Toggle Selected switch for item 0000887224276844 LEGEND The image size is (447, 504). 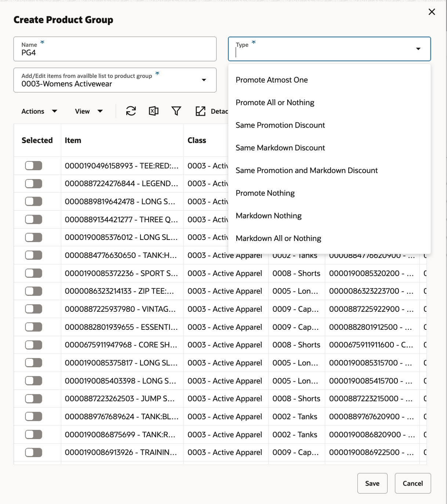point(34,183)
